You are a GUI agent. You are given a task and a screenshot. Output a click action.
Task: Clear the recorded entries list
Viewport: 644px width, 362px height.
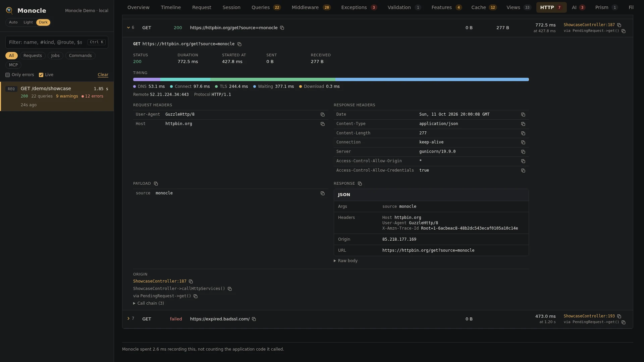[103, 75]
